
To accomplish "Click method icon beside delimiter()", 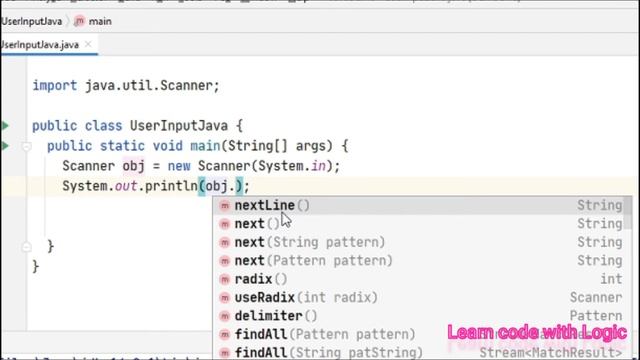I will tap(224, 316).
